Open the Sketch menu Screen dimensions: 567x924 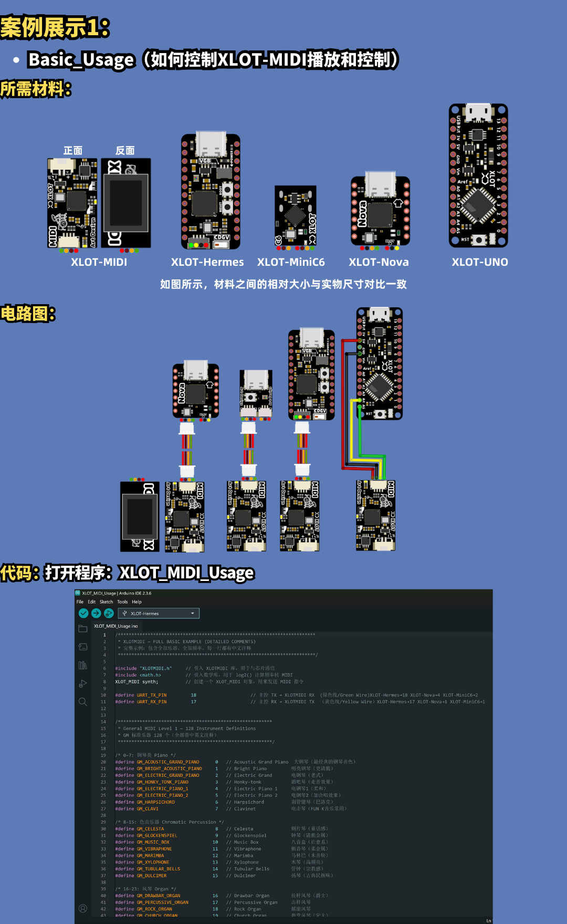point(107,602)
